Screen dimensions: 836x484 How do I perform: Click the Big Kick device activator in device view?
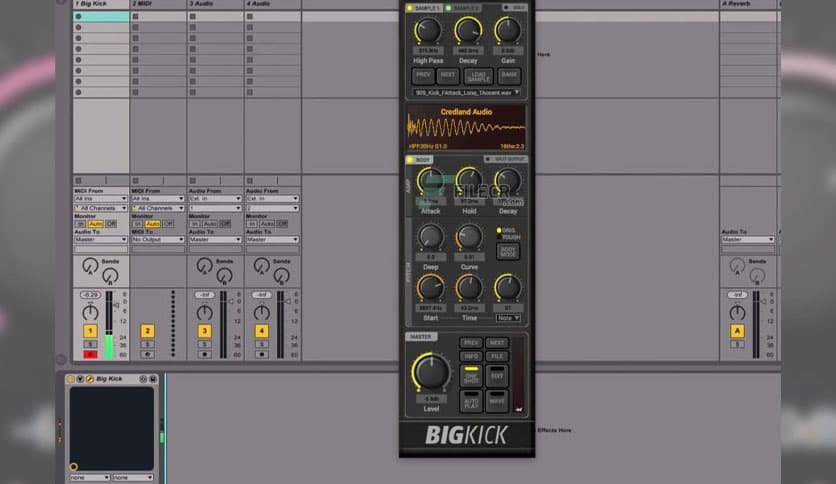pos(70,379)
